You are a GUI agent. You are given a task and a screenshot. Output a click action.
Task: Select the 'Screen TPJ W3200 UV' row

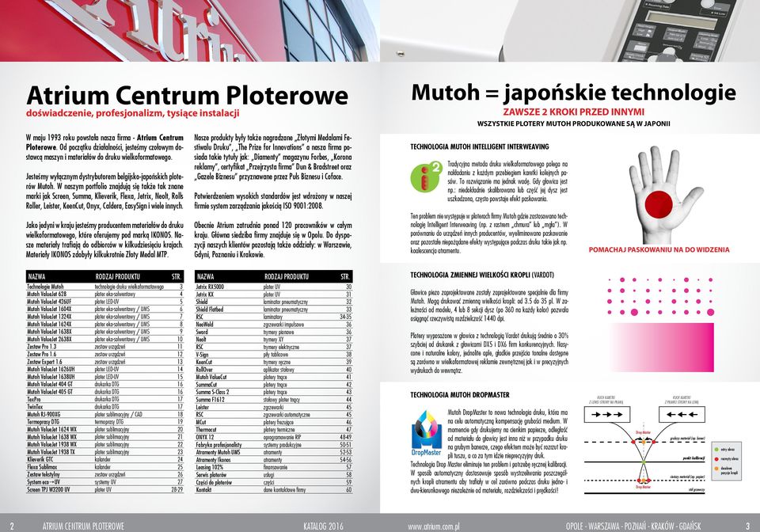pyautogui.click(x=104, y=490)
